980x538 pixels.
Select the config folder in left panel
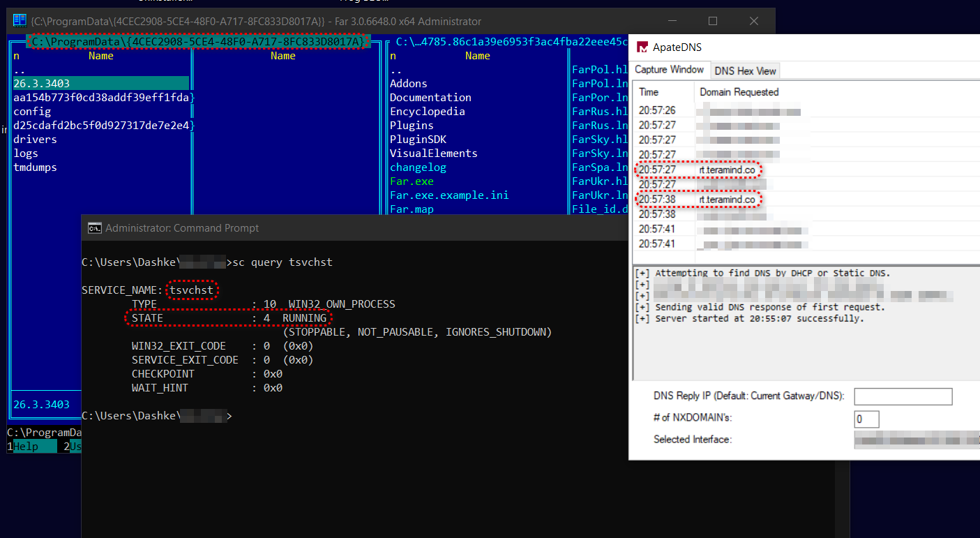click(x=32, y=112)
